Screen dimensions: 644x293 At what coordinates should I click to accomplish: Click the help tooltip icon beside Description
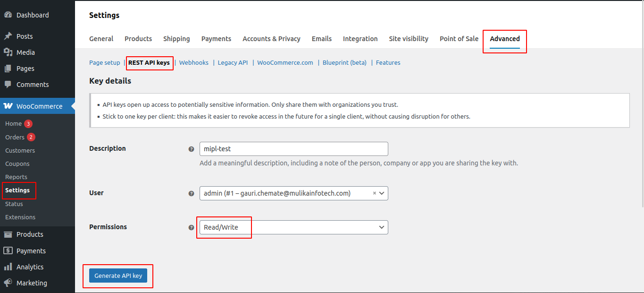coord(191,149)
